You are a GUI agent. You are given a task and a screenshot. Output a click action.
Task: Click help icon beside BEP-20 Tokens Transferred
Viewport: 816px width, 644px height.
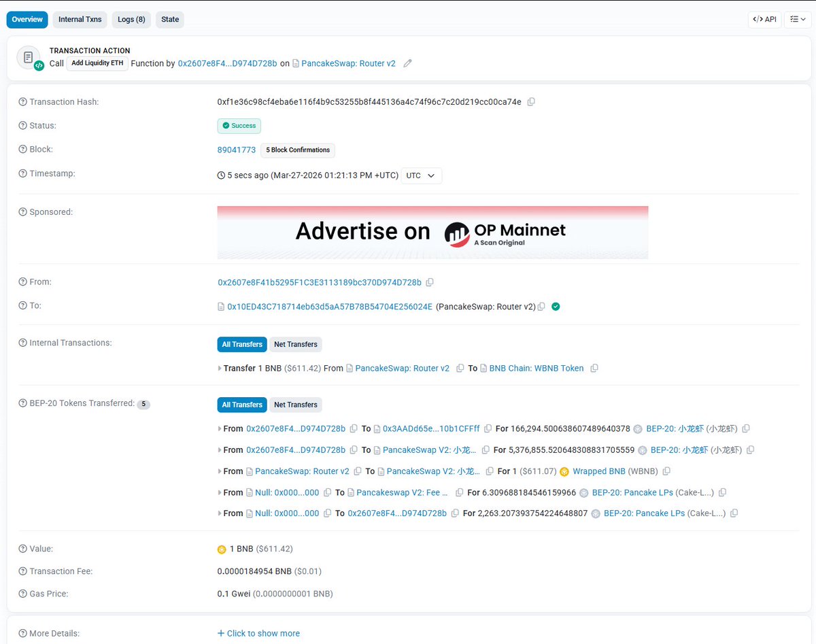click(23, 403)
